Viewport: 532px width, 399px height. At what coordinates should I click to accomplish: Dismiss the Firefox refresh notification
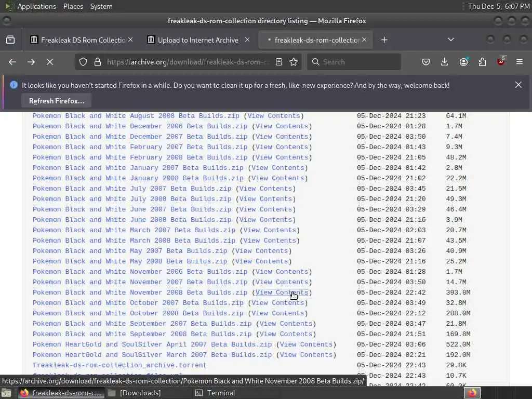coord(518,85)
